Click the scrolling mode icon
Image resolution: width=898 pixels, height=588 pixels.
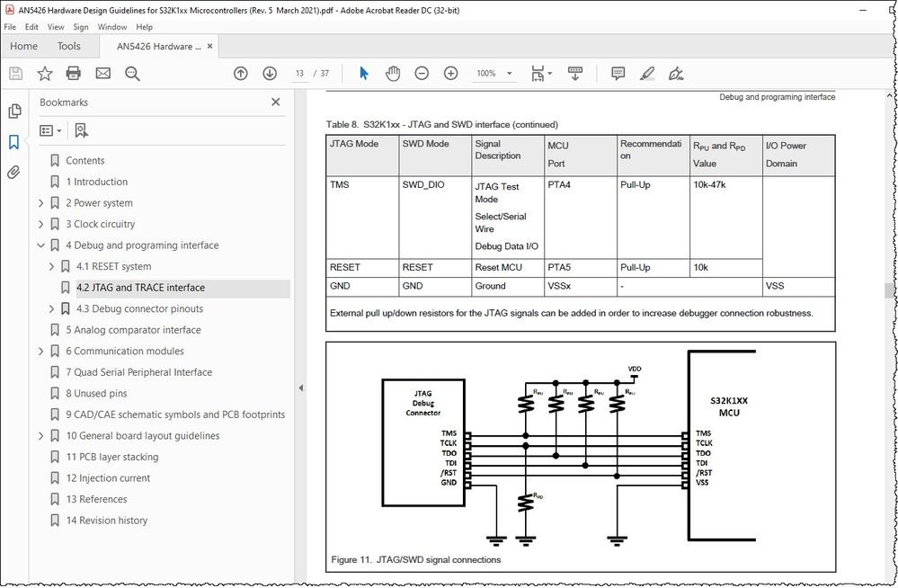point(575,74)
